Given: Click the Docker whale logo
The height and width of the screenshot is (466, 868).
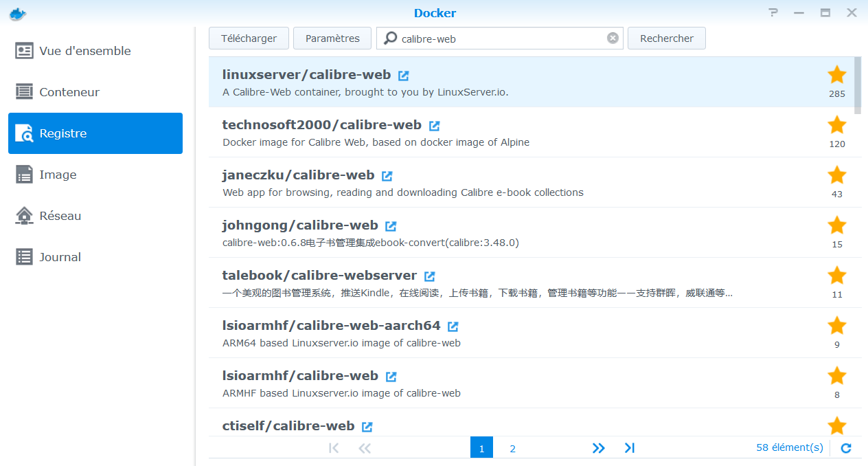Looking at the screenshot, I should tap(18, 13).
